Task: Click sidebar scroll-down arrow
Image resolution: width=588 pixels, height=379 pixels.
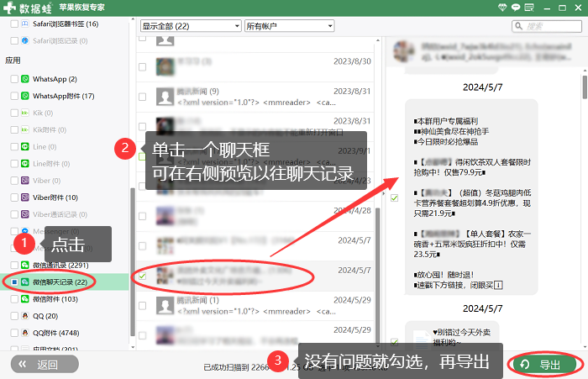Action: point(133,347)
